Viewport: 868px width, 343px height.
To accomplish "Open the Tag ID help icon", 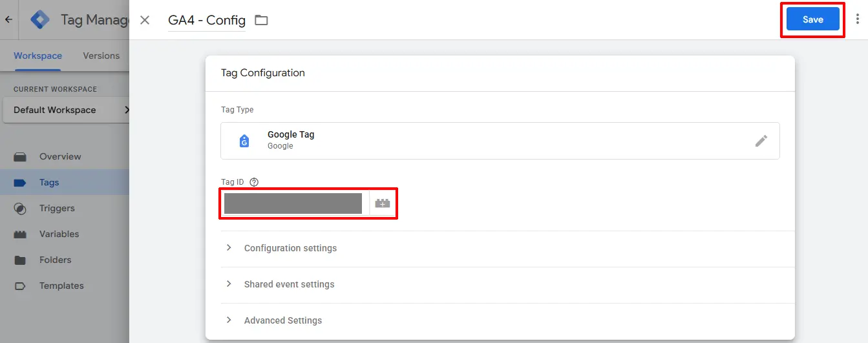I will click(254, 182).
